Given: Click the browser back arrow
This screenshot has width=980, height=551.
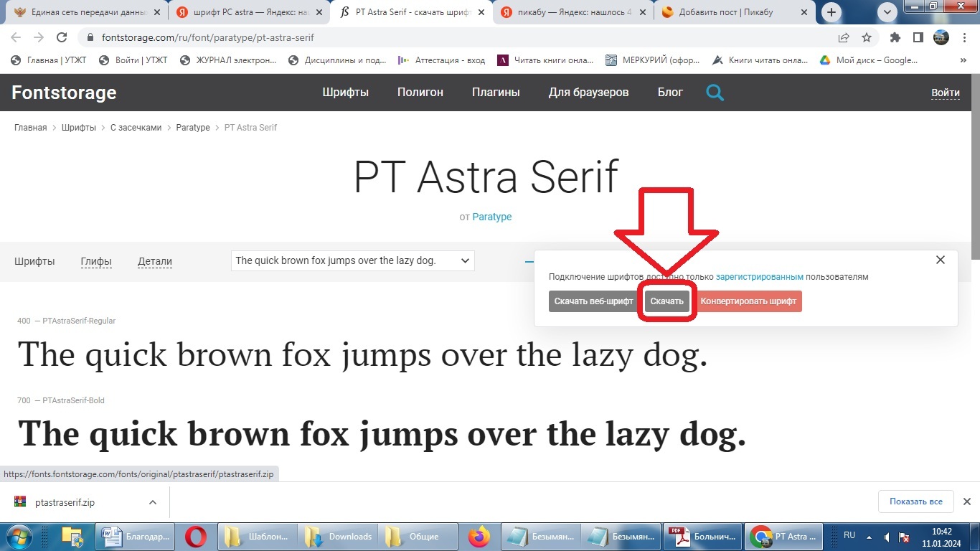Looking at the screenshot, I should [16, 37].
